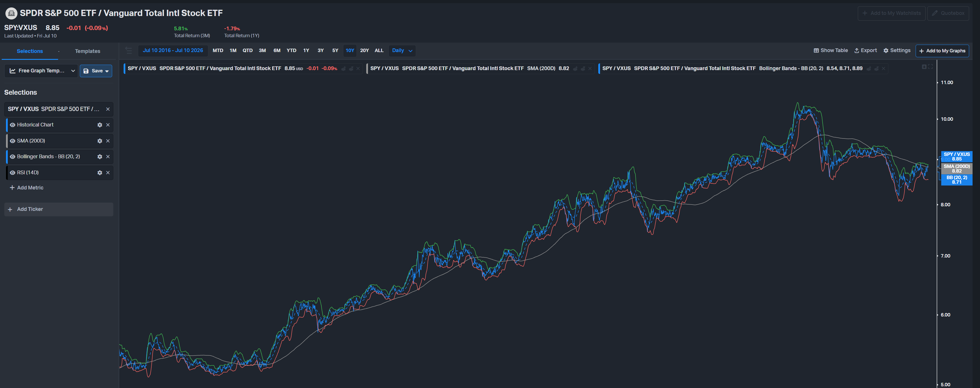Viewport: 980px width, 388px height.
Task: Switch to the Selections tab
Action: [30, 51]
